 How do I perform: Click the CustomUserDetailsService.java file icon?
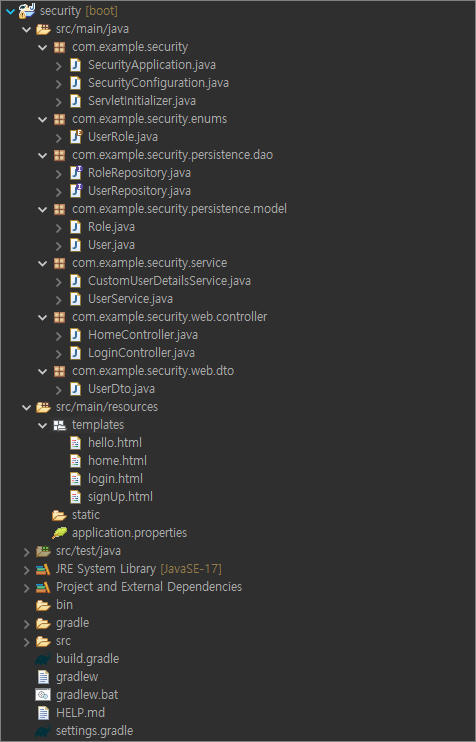(x=75, y=281)
